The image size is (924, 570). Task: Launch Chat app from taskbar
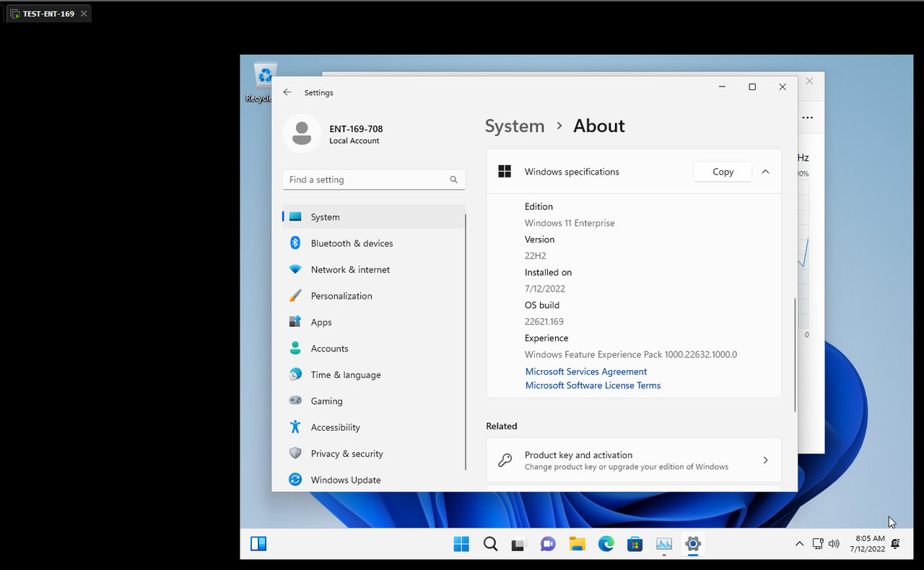pos(548,544)
